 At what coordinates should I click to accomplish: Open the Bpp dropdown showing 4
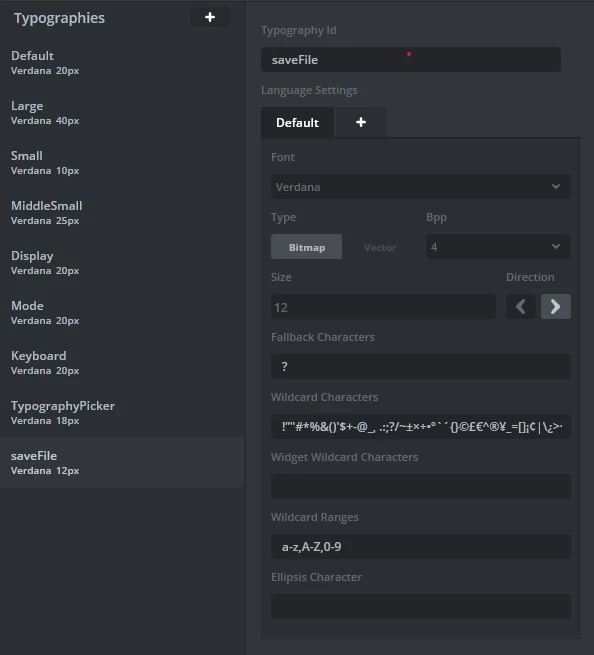(x=498, y=247)
